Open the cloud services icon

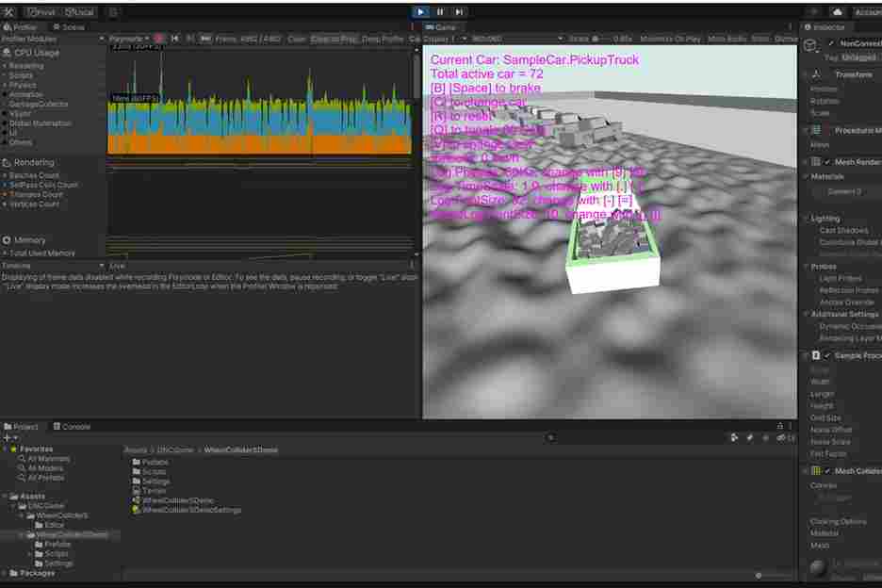click(x=837, y=12)
